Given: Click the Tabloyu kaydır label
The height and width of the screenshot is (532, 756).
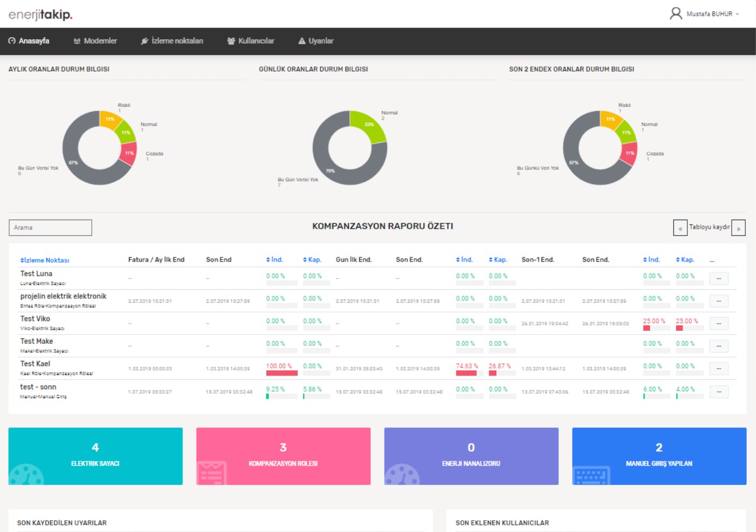Looking at the screenshot, I should coord(710,227).
